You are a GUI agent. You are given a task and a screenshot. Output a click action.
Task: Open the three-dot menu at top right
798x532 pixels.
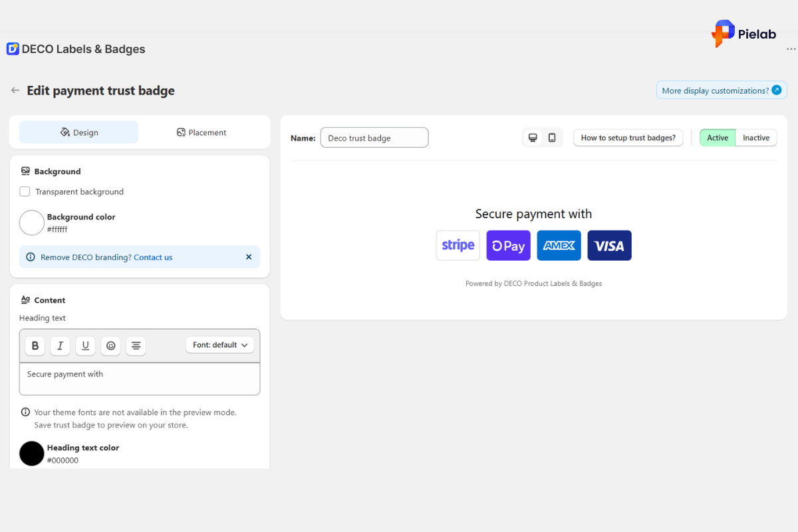point(791,49)
